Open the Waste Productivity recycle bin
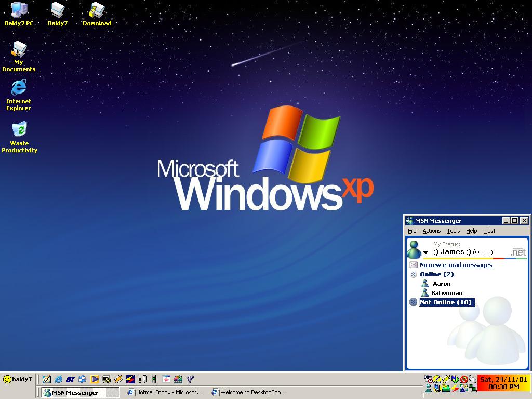The width and height of the screenshot is (532, 399). (x=19, y=130)
